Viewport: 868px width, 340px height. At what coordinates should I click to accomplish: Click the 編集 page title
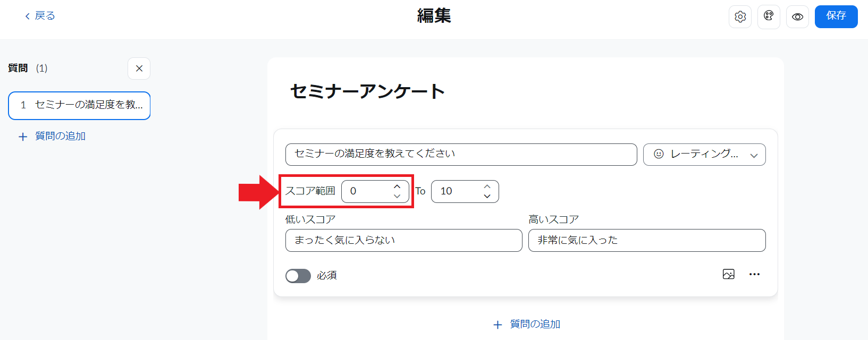434,16
